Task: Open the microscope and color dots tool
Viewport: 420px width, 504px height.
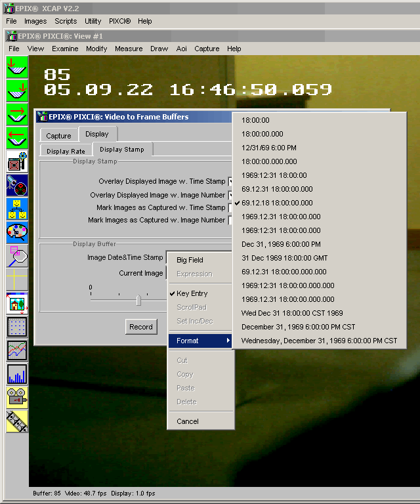Action: [x=17, y=185]
